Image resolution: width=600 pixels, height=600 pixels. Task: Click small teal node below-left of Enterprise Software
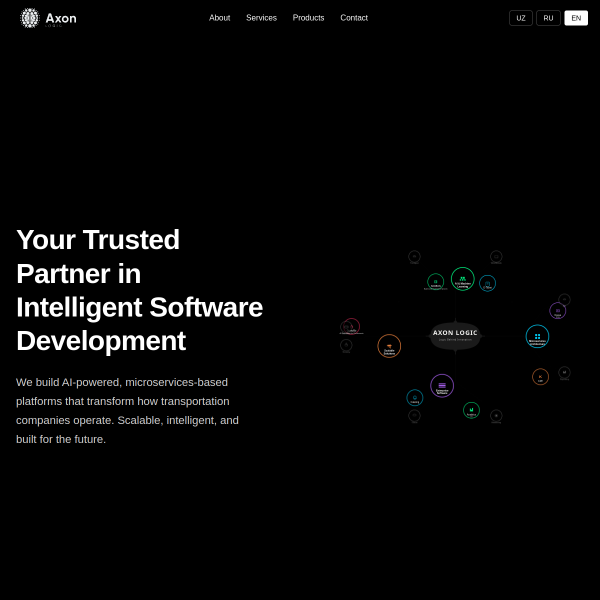click(x=415, y=398)
